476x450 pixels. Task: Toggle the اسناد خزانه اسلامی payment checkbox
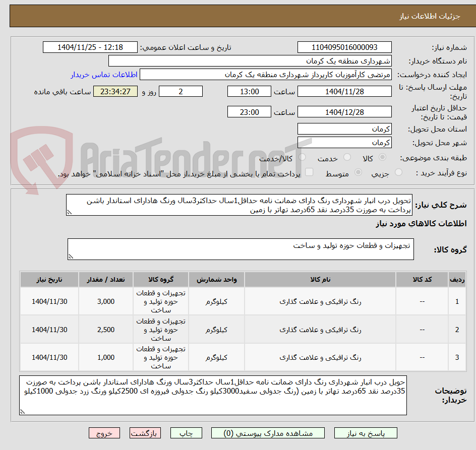[309, 172]
